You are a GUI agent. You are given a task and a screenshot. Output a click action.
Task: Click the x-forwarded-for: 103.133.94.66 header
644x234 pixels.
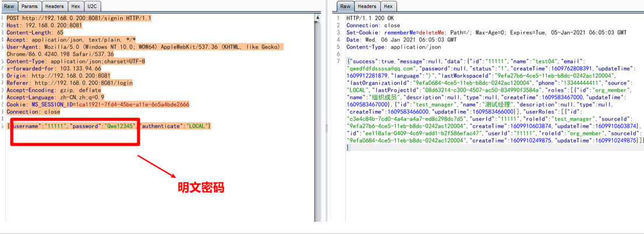coord(54,68)
